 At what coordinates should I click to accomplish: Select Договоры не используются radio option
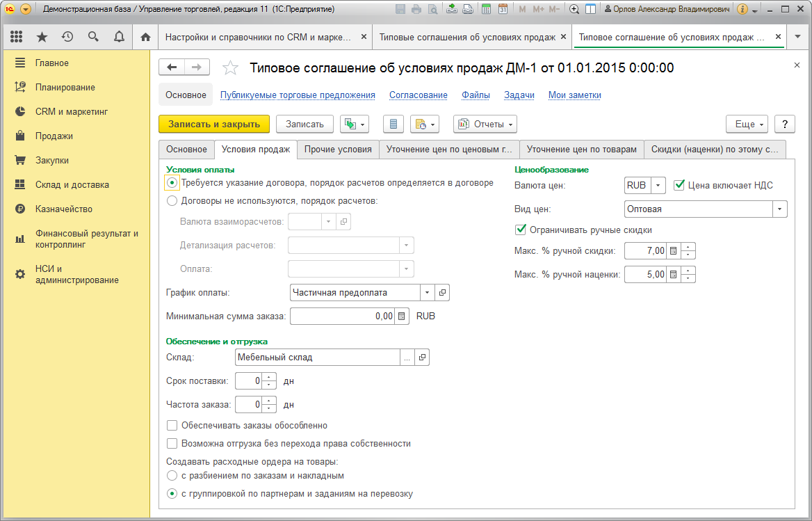(x=172, y=201)
